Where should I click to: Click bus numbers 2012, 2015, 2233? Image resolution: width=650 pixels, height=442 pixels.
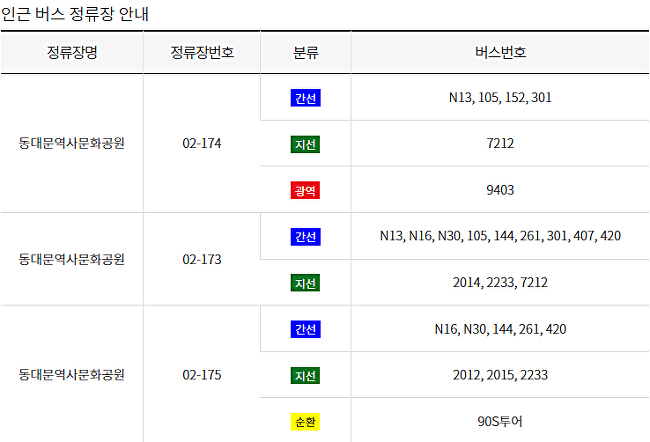[500, 376]
